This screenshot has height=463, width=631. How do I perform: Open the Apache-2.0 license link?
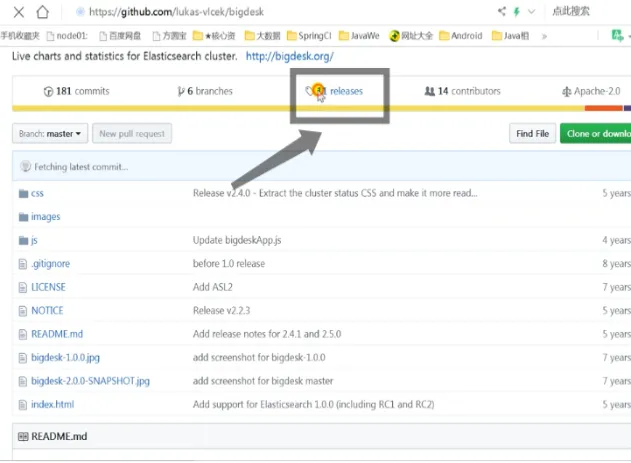591,91
